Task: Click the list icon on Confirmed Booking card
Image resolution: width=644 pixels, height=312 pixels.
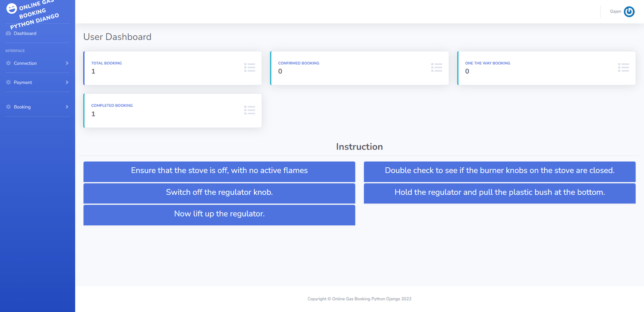Action: click(x=436, y=67)
